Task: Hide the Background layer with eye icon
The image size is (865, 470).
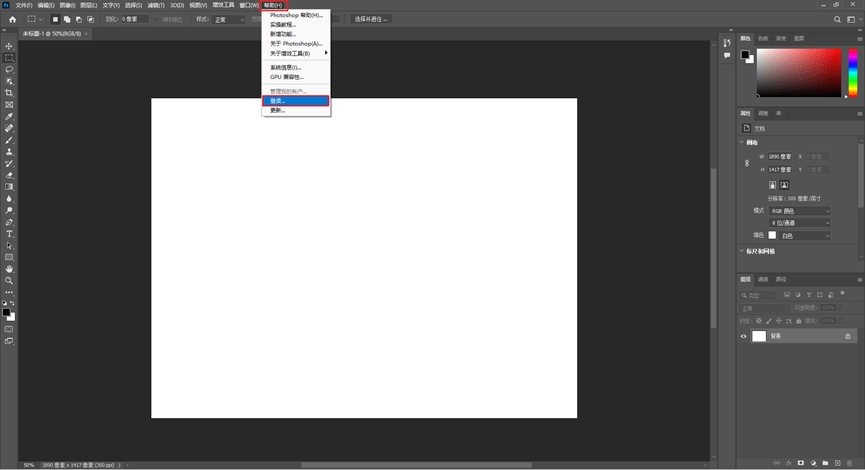Action: [x=743, y=336]
